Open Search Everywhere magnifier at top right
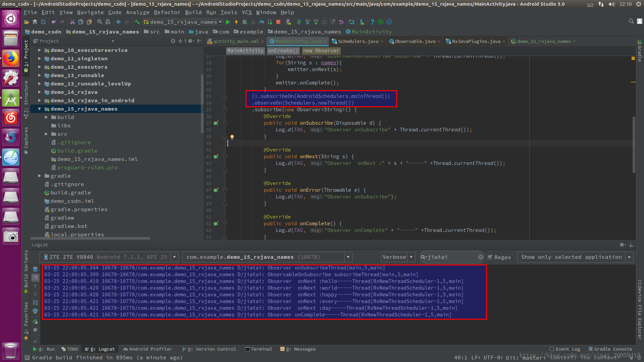 631,21
